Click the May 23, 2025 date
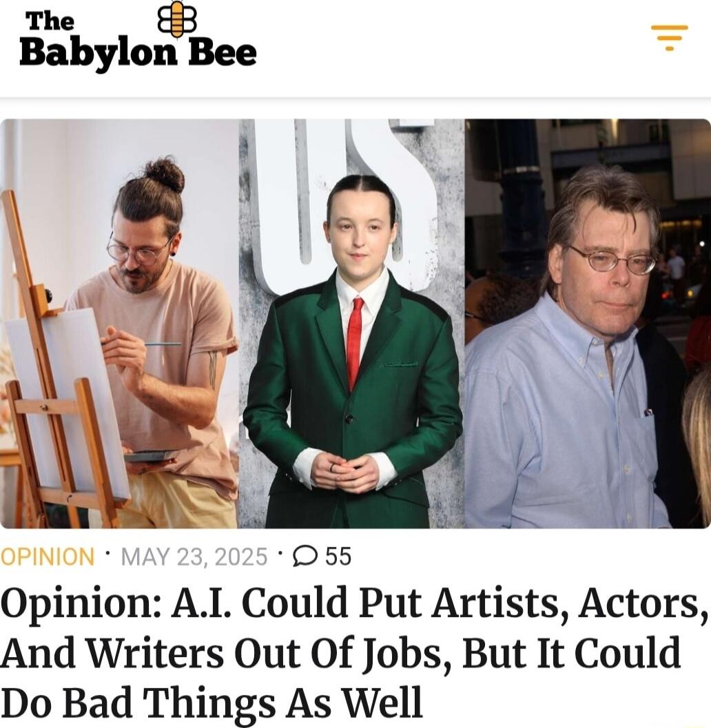This screenshot has width=711, height=728. 194,557
